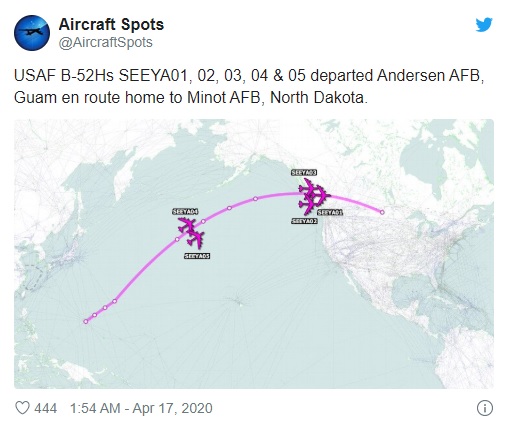Select the SEEYA03 aircraft icon
Viewport: 508px width, 428px height.
click(x=308, y=187)
